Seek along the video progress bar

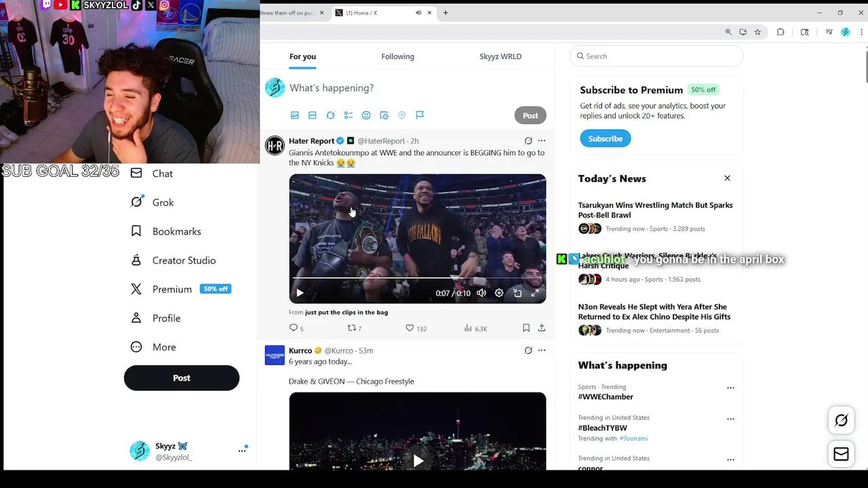tap(417, 278)
